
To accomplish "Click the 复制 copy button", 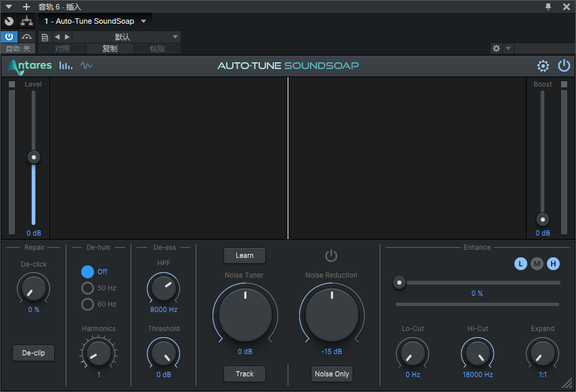I will pos(110,49).
